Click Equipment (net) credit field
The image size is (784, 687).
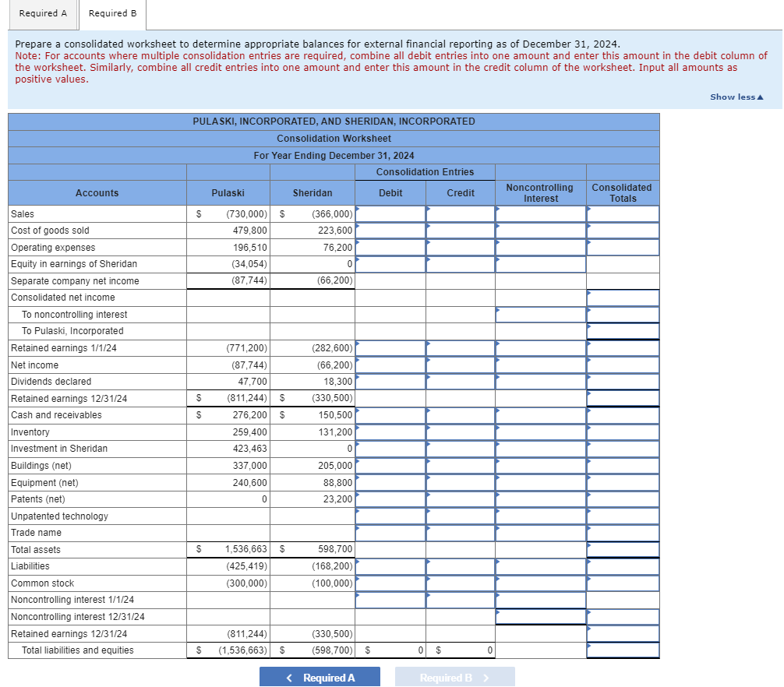coord(461,482)
